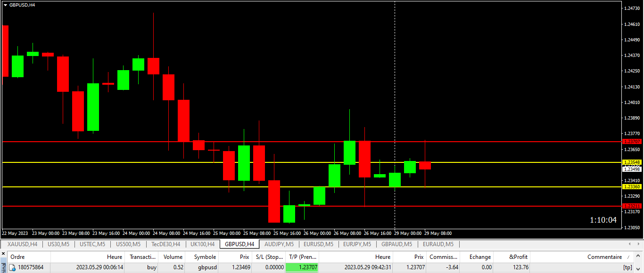The width and height of the screenshot is (644, 273).
Task: Open the EURAUD,M5 chart tab
Action: coord(438,244)
